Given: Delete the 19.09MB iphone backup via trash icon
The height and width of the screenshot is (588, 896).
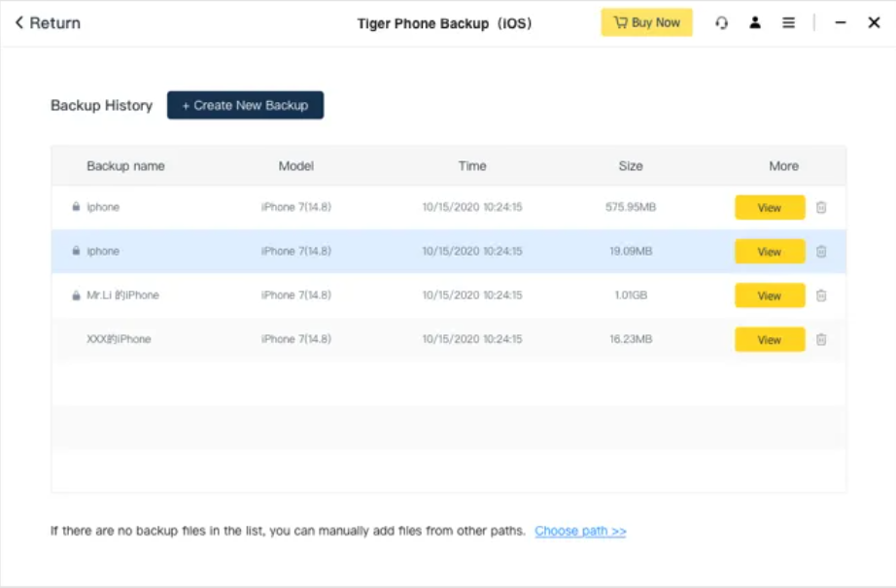Looking at the screenshot, I should pyautogui.click(x=821, y=252).
